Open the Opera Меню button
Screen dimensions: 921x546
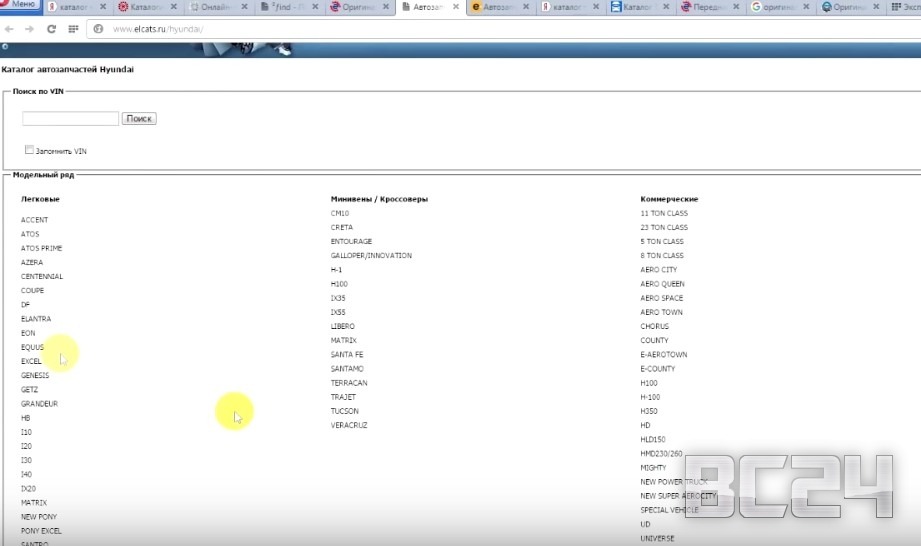pos(20,5)
